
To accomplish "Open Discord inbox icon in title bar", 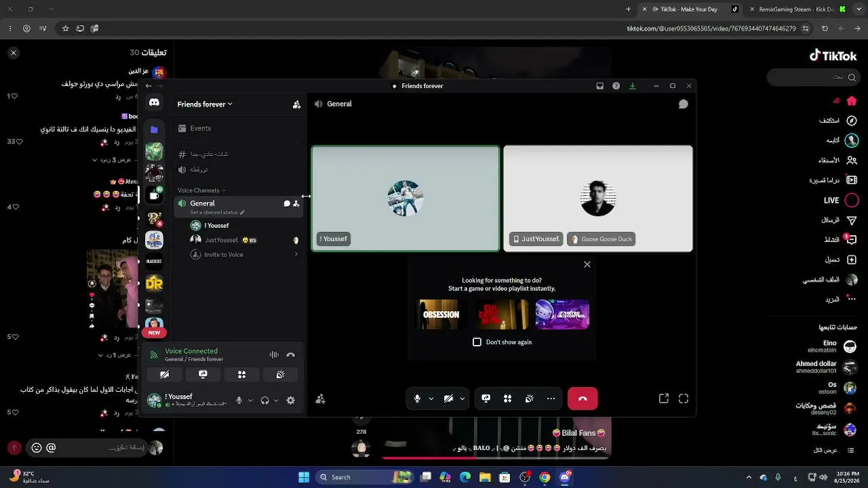I will click(599, 86).
